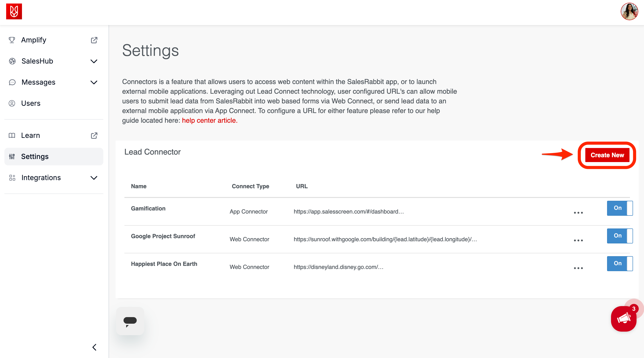644x358 pixels.
Task: Open the help center article link
Action: point(209,120)
